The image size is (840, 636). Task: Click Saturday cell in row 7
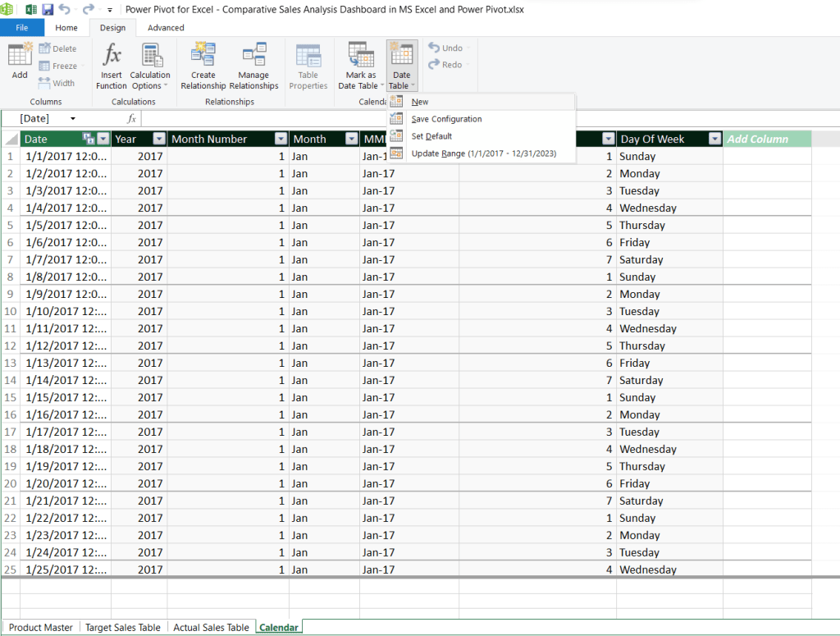coord(669,259)
